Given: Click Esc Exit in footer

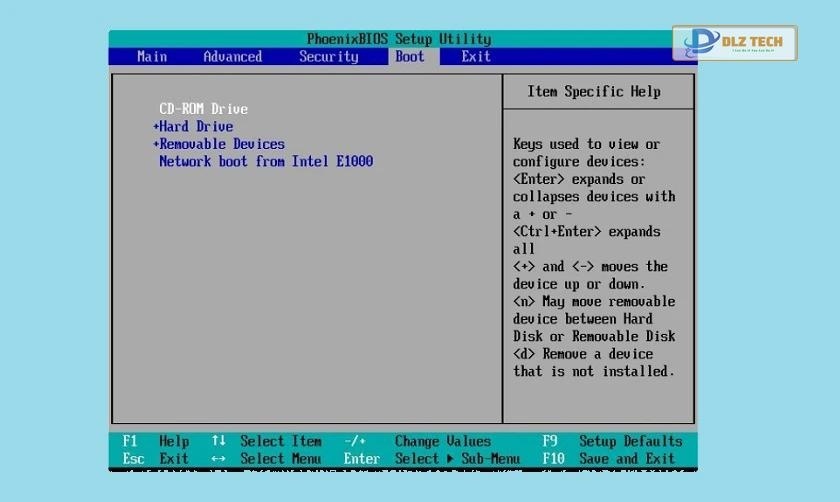Looking at the screenshot, I should (x=156, y=459).
